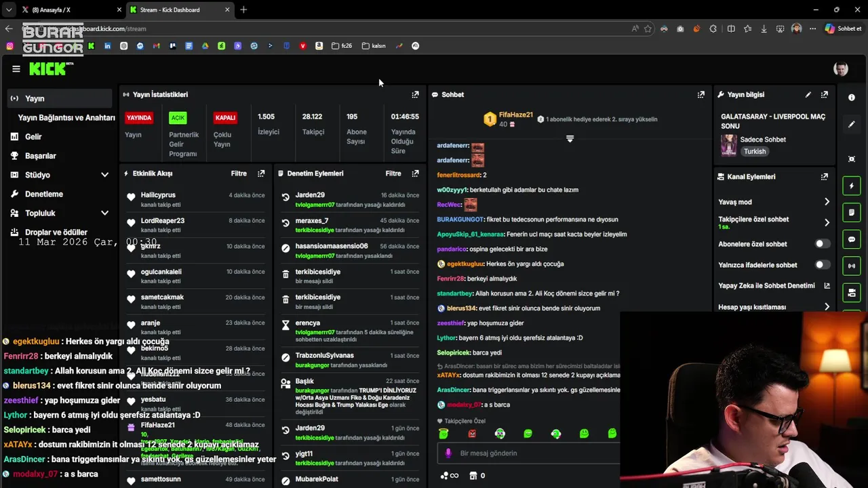
Task: Pop out the Yayın İstatistikleri panel
Action: [x=415, y=95]
